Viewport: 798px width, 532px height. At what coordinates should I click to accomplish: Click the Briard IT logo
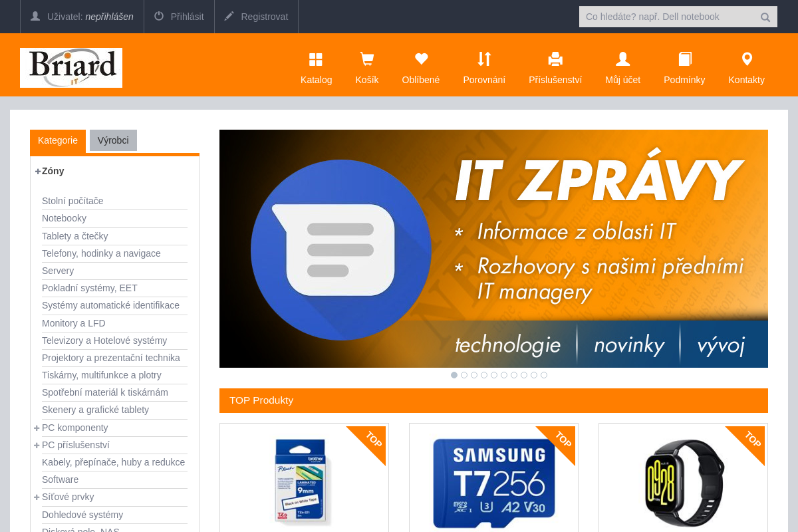click(x=71, y=68)
